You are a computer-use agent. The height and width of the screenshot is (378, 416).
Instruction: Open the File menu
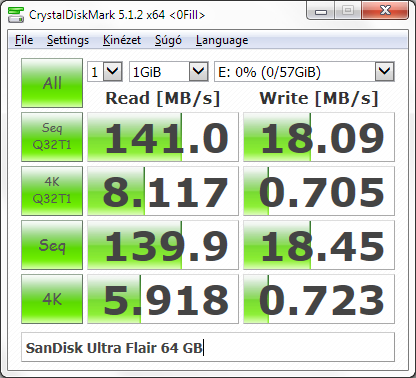(24, 40)
